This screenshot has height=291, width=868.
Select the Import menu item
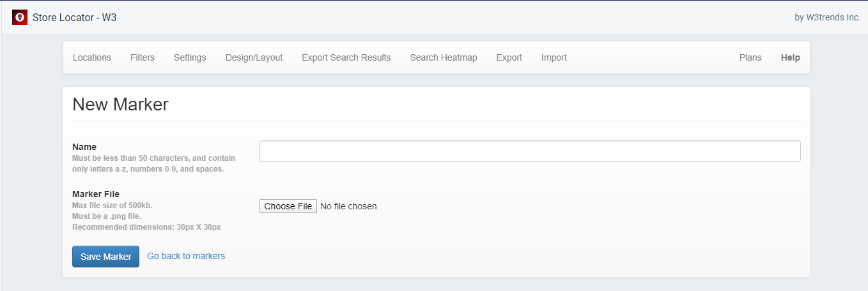pos(554,57)
